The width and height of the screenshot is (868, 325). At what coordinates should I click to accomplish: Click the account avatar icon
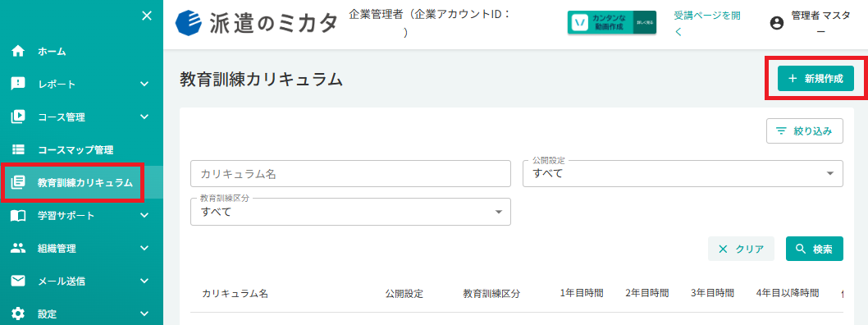point(777,23)
